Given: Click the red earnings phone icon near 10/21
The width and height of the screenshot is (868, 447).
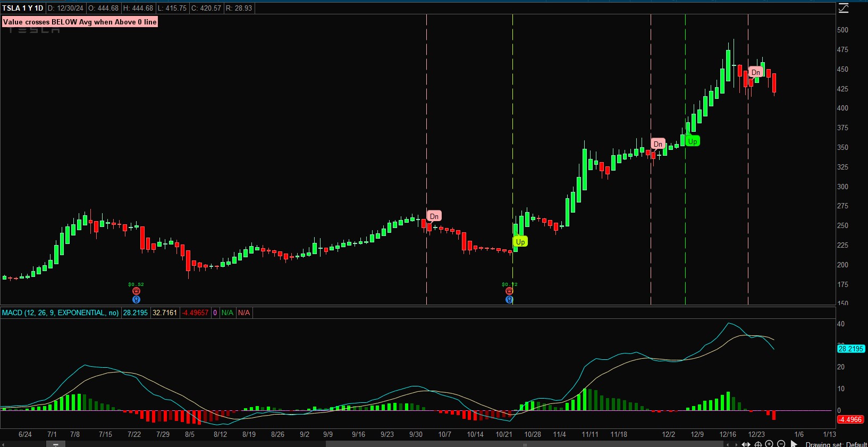Looking at the screenshot, I should pos(509,291).
